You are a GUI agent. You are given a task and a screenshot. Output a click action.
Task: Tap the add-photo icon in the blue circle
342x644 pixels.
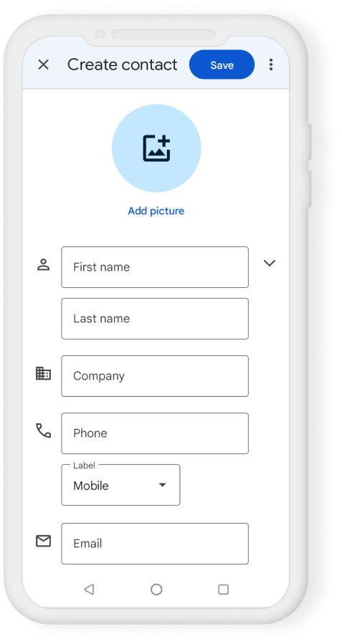156,148
